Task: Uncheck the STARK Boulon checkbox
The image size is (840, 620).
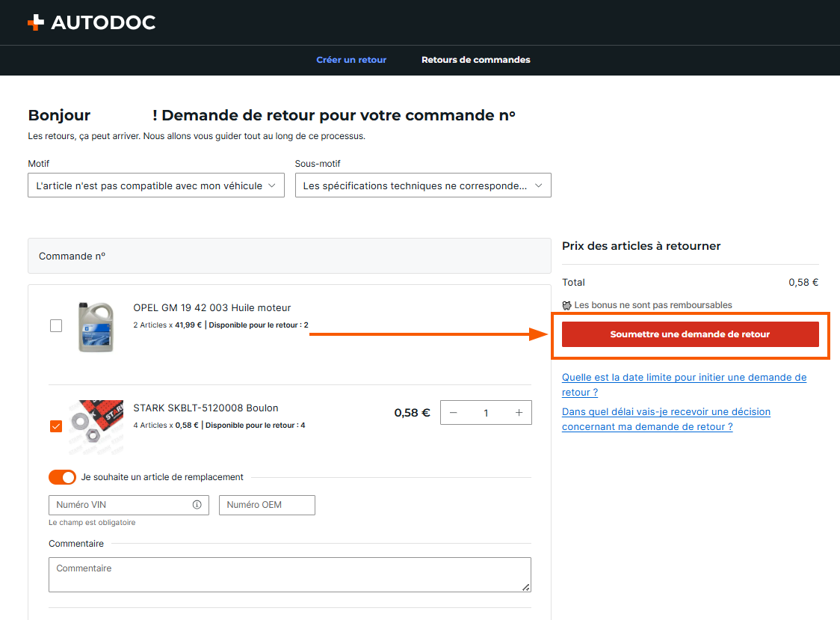Action: click(x=56, y=426)
